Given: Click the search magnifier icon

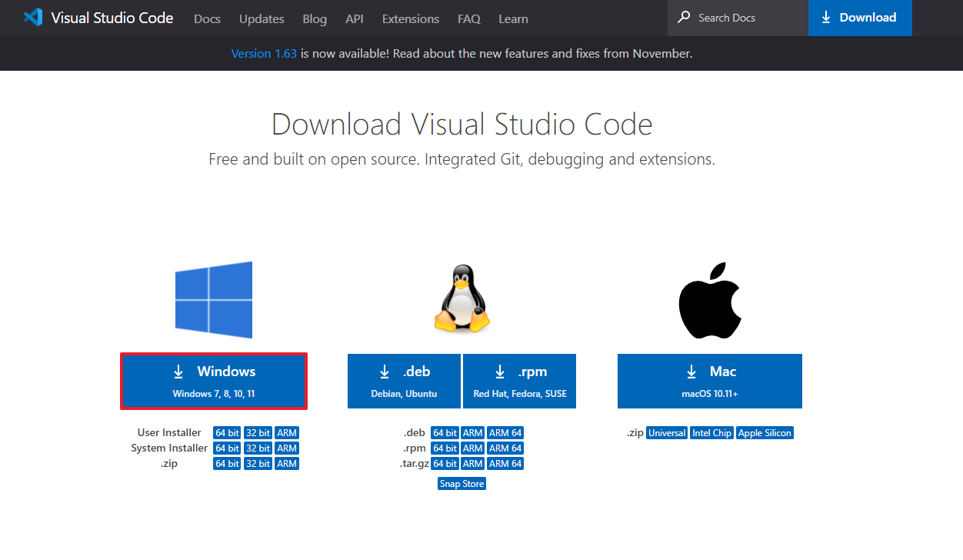Looking at the screenshot, I should 684,17.
